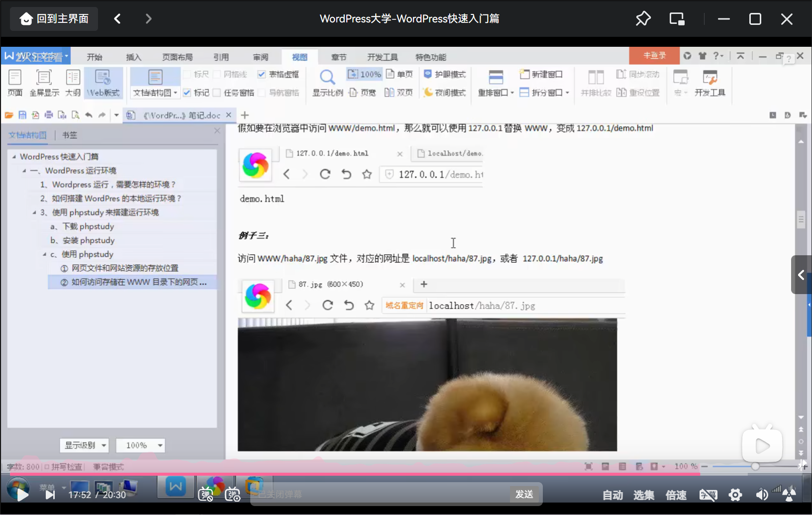Uncheck the 标记 markup checkbox
The width and height of the screenshot is (812, 515).
point(187,93)
